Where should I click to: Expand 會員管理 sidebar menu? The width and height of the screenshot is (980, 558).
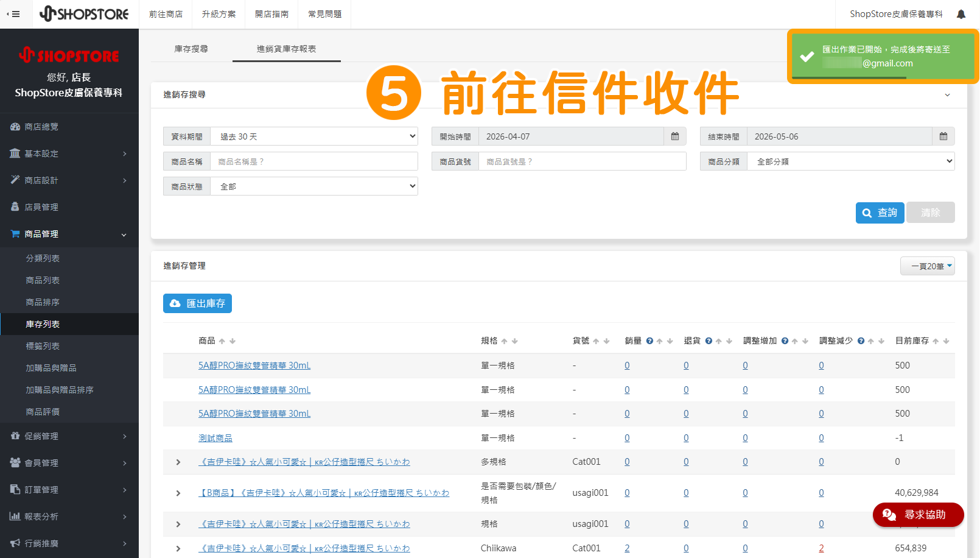[69, 463]
